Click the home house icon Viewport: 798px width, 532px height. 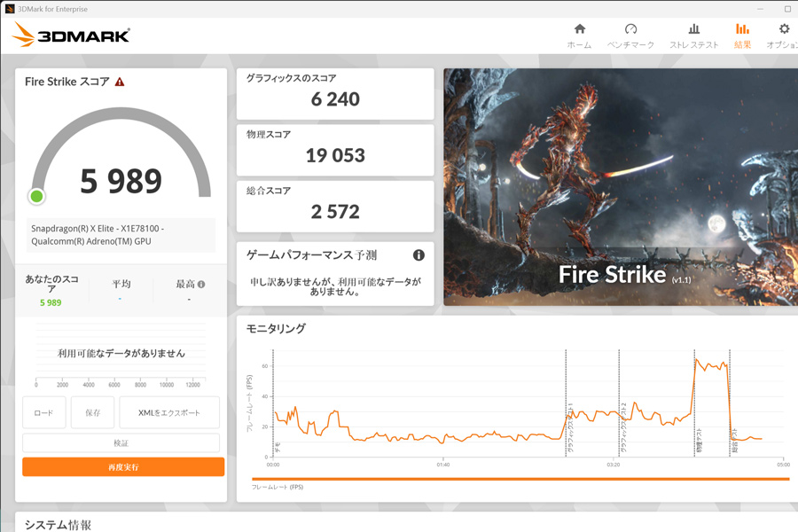point(580,28)
